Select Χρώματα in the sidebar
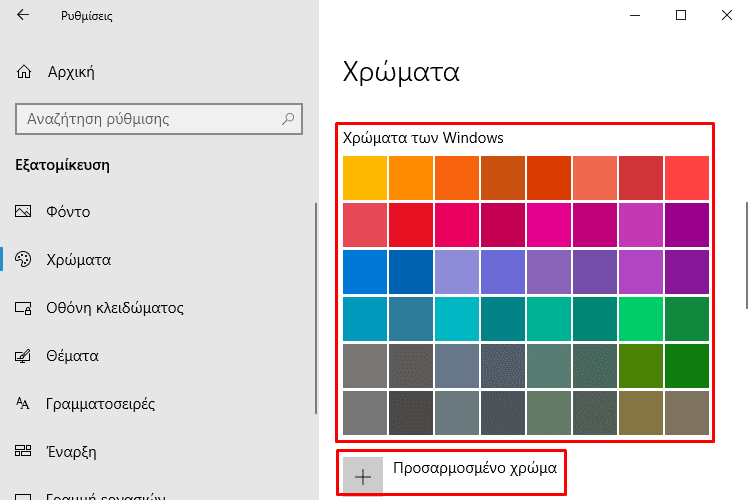 coord(78,259)
